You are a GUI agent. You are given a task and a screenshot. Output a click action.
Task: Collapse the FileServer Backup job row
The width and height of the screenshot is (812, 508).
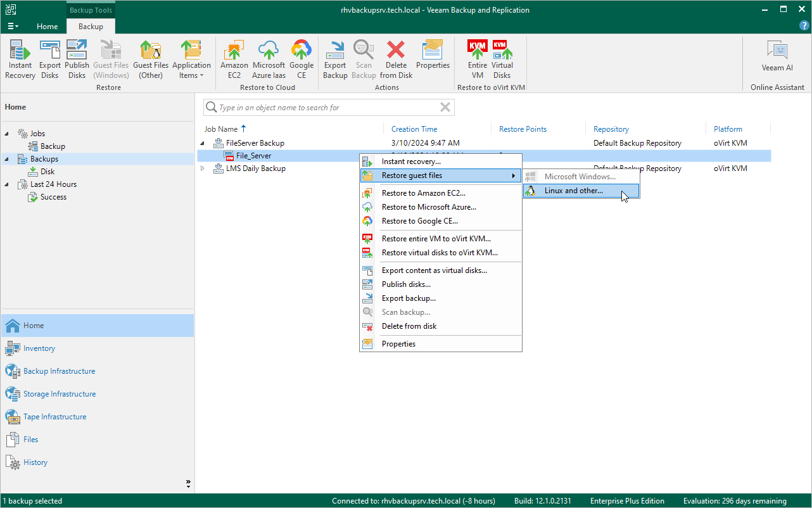(x=203, y=143)
